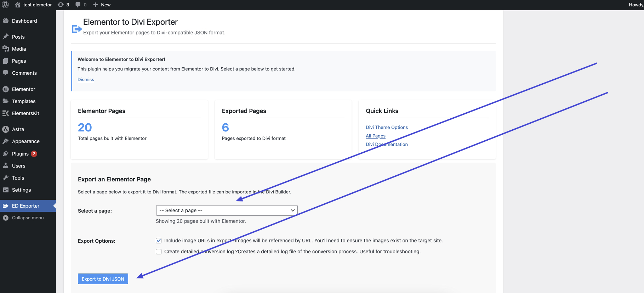Click the blue exporter logo beside page title
Viewport: 644px width, 293px height.
(77, 29)
